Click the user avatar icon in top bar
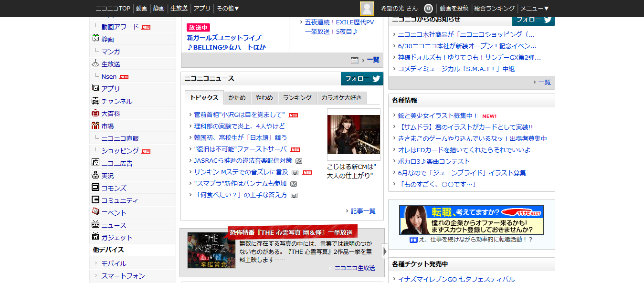The height and width of the screenshot is (283, 644). (x=367, y=9)
